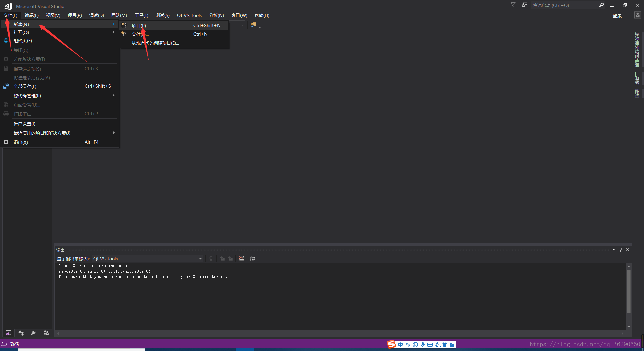This screenshot has width=644, height=351.
Task: Open the Team Explorer tab icon
Action: 46,333
